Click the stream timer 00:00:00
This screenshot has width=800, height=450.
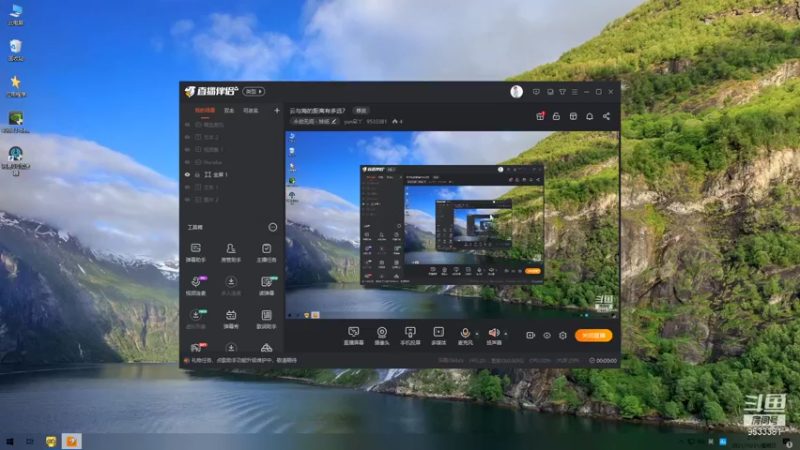(x=603, y=360)
